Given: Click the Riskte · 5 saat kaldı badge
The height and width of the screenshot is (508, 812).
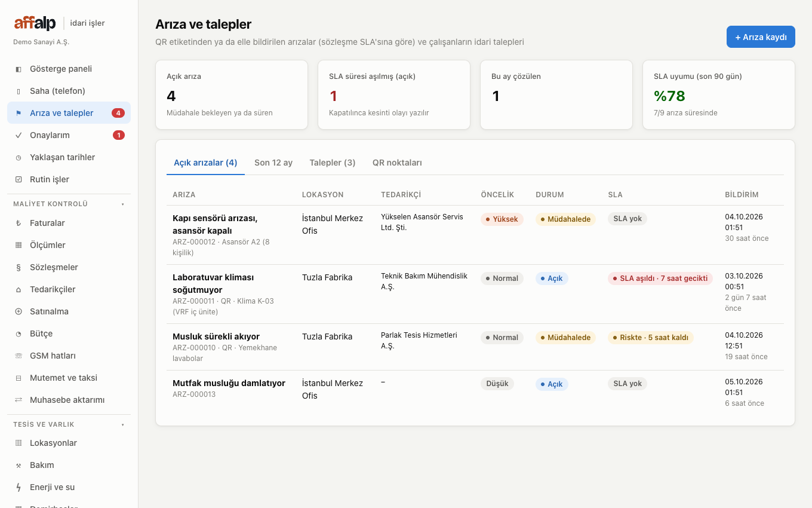Looking at the screenshot, I should (651, 338).
